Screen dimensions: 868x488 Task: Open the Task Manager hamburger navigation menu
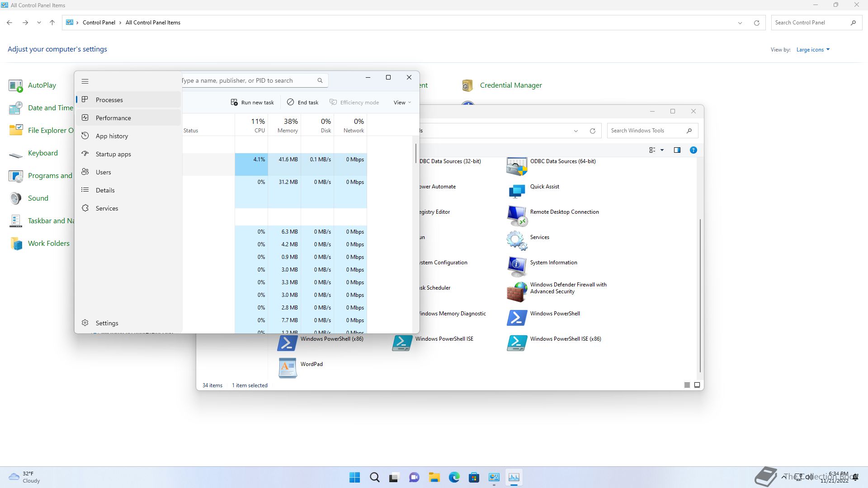[x=85, y=81]
